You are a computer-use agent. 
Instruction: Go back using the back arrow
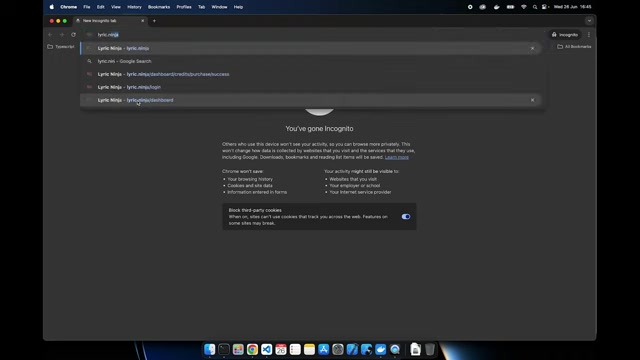[x=50, y=35]
